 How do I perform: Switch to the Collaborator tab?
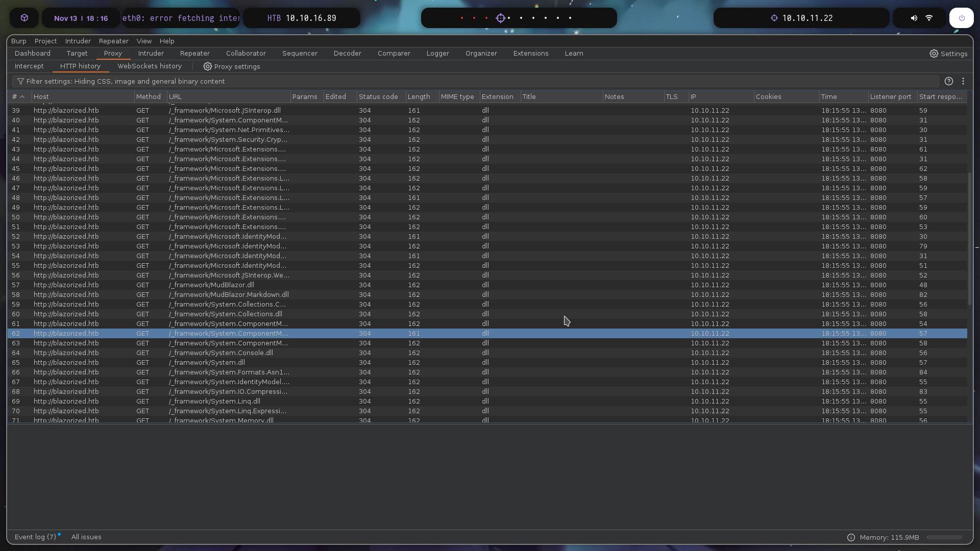pos(246,53)
